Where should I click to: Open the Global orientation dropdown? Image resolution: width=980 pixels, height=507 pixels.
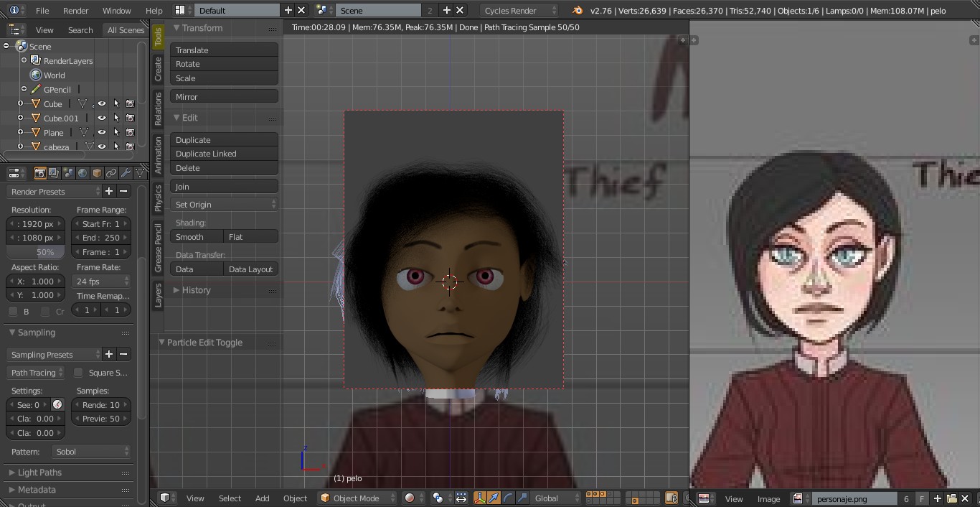point(557,498)
